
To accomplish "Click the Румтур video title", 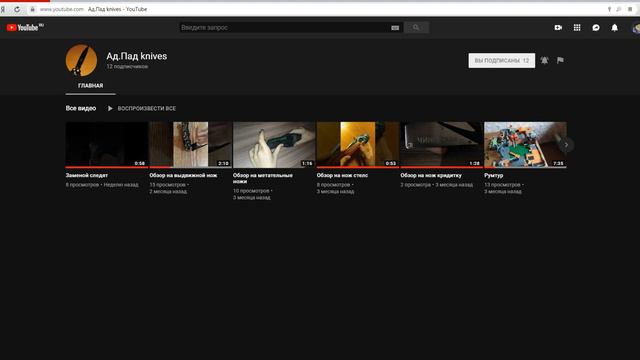I will (493, 175).
